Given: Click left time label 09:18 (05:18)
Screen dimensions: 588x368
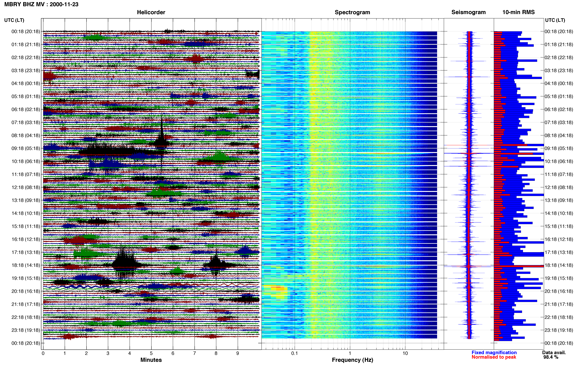Looking at the screenshot, I should [x=26, y=148].
